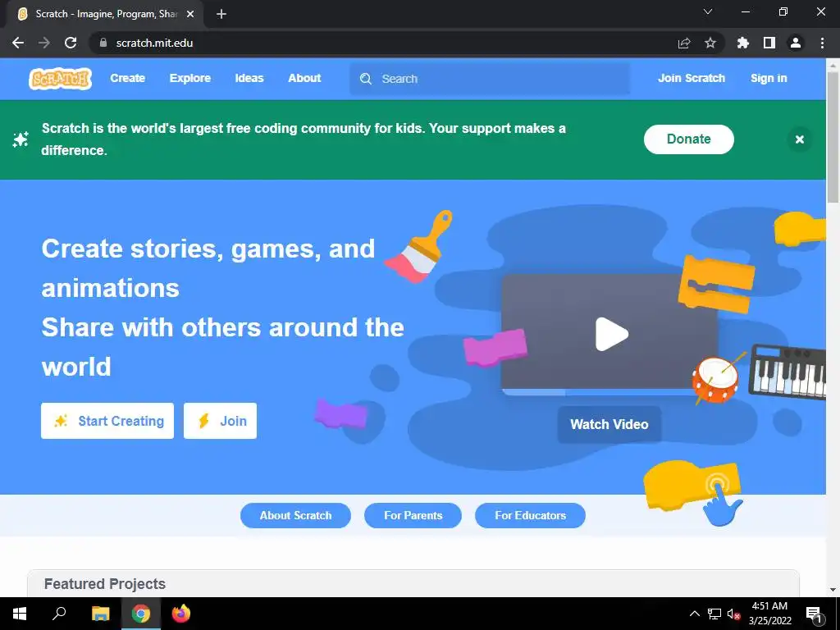Click the Chrome taskbar icon
Screen dimensions: 840x630
[x=141, y=614]
